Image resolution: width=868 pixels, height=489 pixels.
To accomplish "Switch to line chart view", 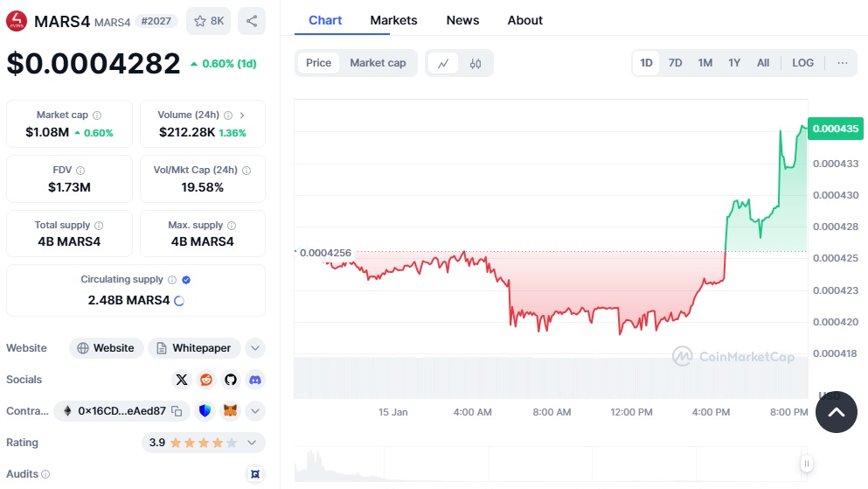I will [443, 63].
